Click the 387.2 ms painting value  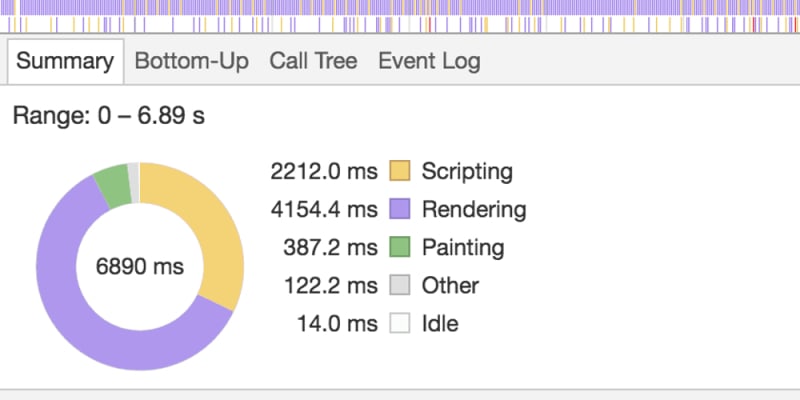pyautogui.click(x=330, y=247)
